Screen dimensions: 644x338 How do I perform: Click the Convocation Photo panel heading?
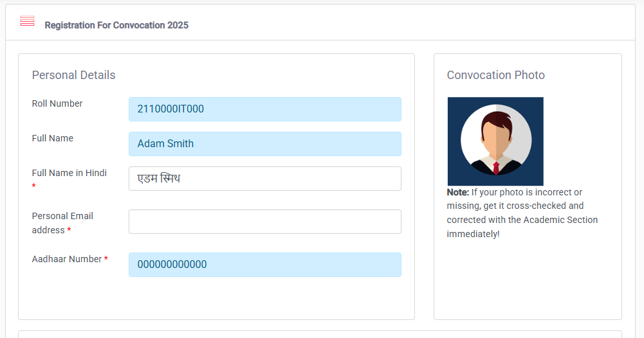(x=495, y=75)
